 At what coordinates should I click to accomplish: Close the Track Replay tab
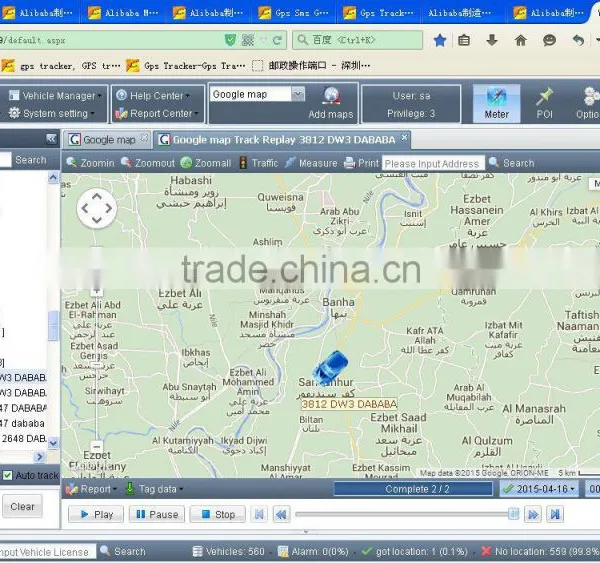click(404, 137)
